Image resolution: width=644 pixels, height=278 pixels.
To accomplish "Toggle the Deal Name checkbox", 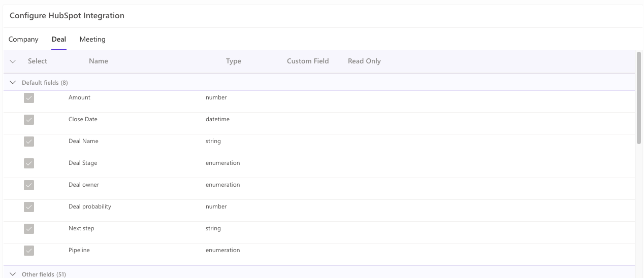I will point(29,142).
